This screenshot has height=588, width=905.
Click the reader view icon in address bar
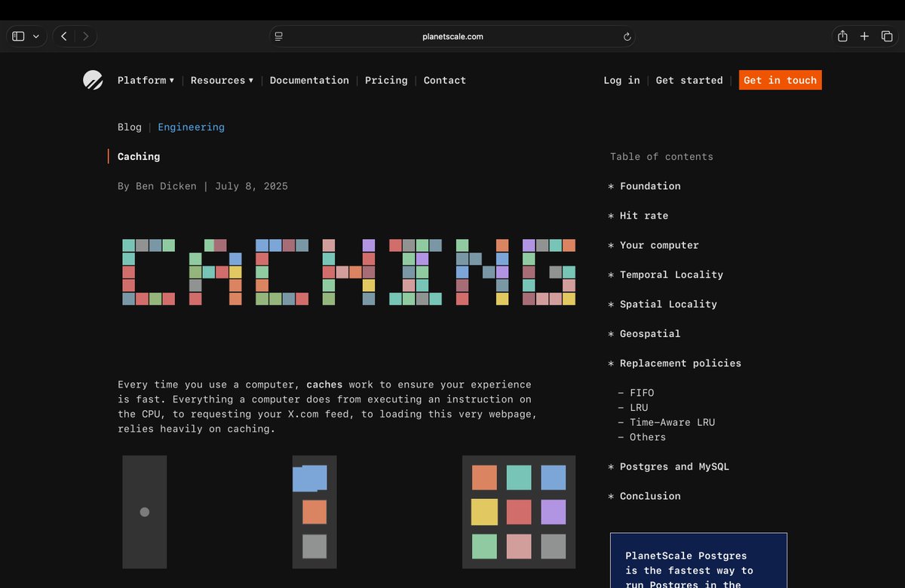279,36
